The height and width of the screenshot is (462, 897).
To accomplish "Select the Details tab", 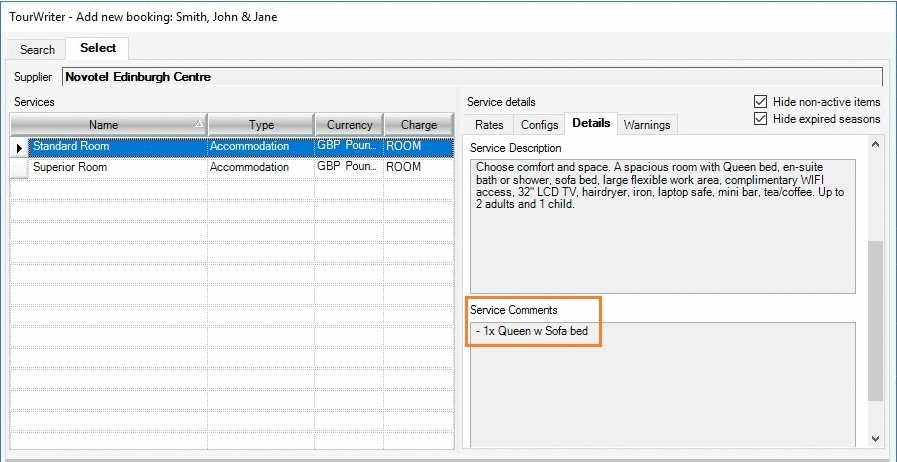I will [x=591, y=124].
